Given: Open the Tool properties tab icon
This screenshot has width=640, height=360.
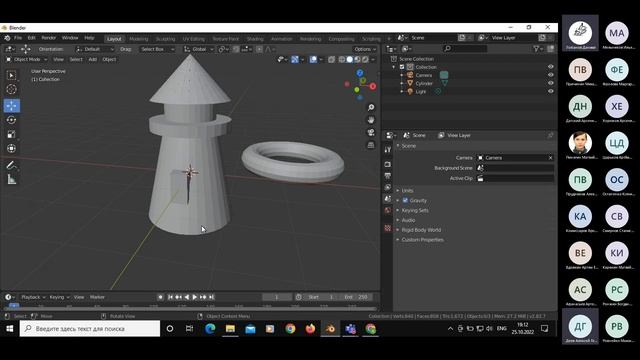Looking at the screenshot, I should click(387, 150).
